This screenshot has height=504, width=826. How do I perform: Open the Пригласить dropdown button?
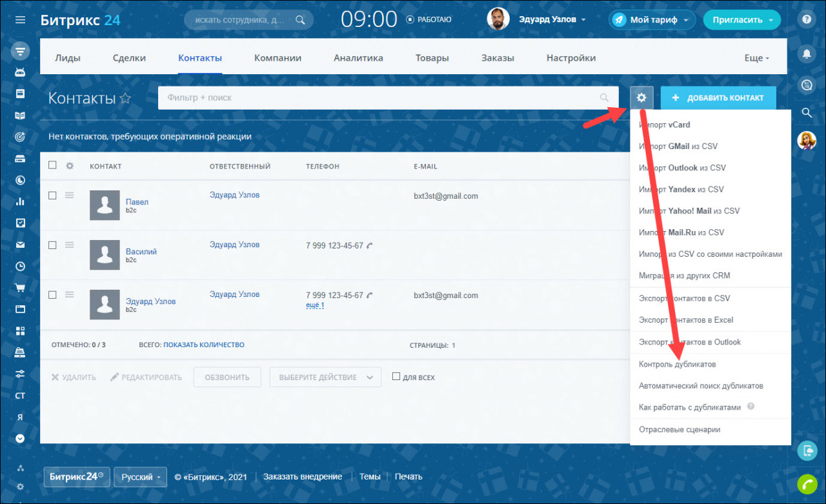point(741,20)
